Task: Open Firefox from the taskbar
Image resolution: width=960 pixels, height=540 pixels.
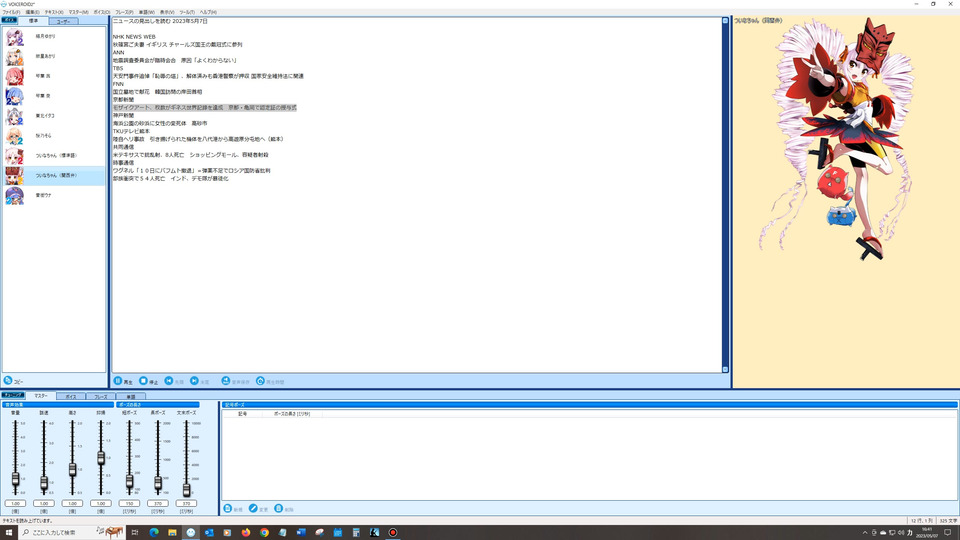Action: pyautogui.click(x=246, y=533)
